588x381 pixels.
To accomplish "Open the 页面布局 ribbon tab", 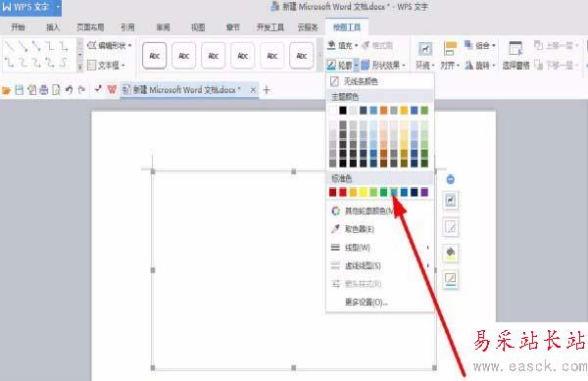I will (90, 27).
